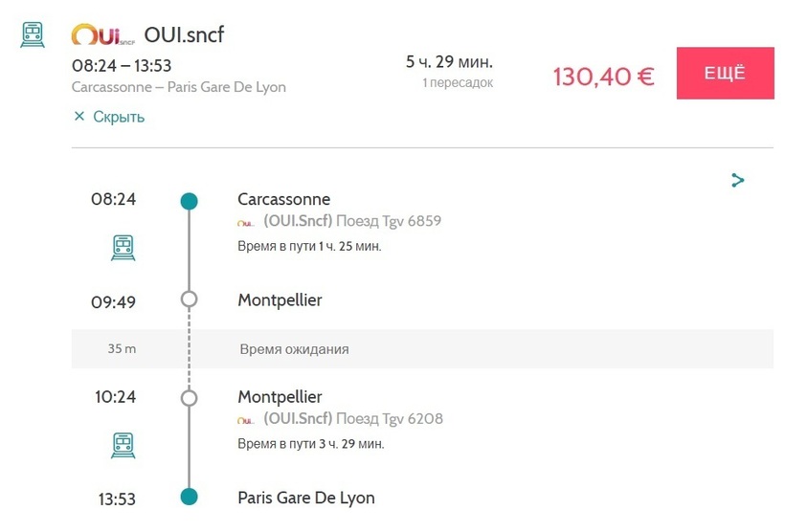Click the OUI.sncf logo in header
The height and width of the screenshot is (532, 785).
coord(103,34)
